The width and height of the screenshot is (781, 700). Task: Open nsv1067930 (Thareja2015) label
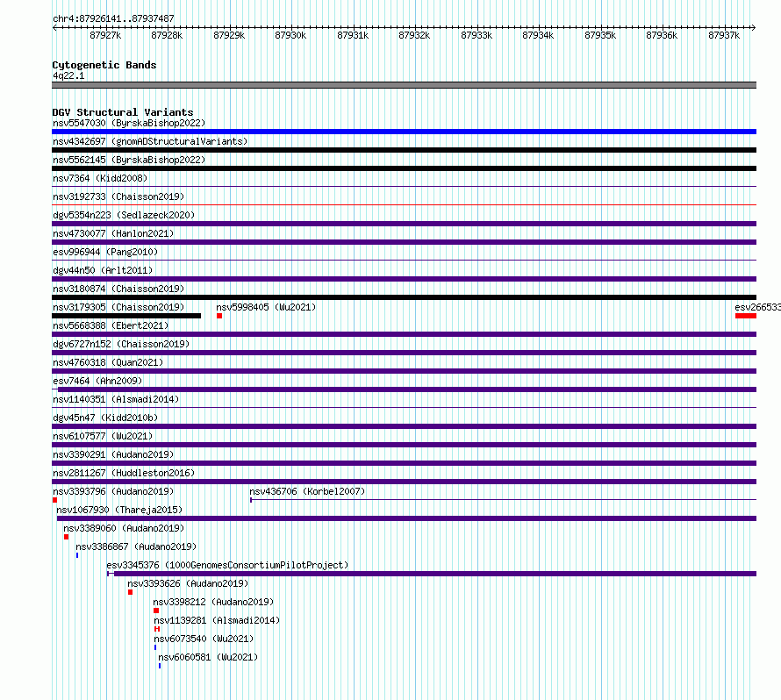119,510
